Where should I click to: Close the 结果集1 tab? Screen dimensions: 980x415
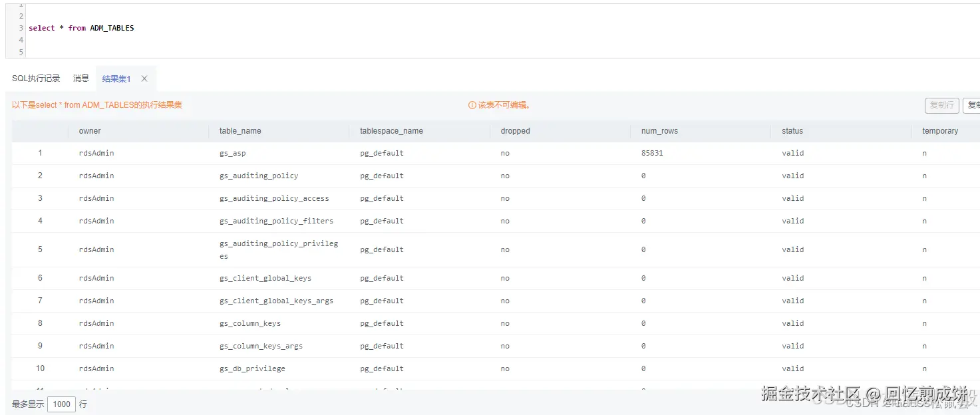click(x=144, y=78)
